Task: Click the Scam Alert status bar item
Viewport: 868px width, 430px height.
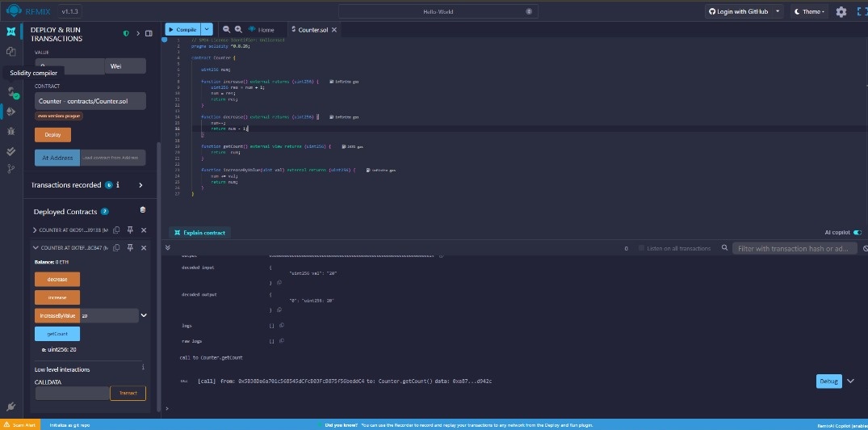Action: (19, 425)
